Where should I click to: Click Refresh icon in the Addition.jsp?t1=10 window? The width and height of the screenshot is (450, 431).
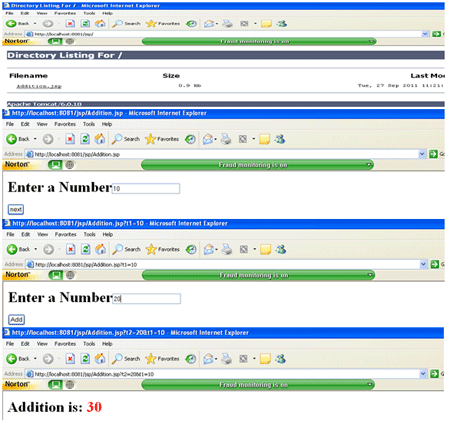pyautogui.click(x=86, y=249)
